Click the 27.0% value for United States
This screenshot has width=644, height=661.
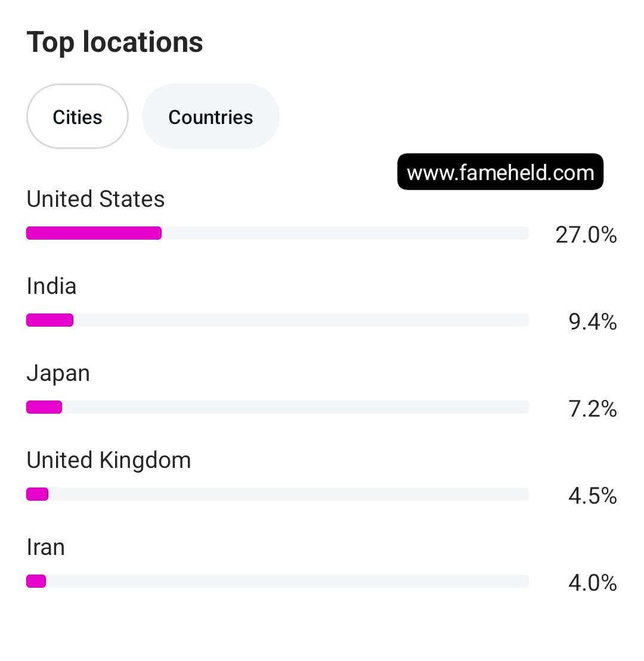(x=586, y=235)
